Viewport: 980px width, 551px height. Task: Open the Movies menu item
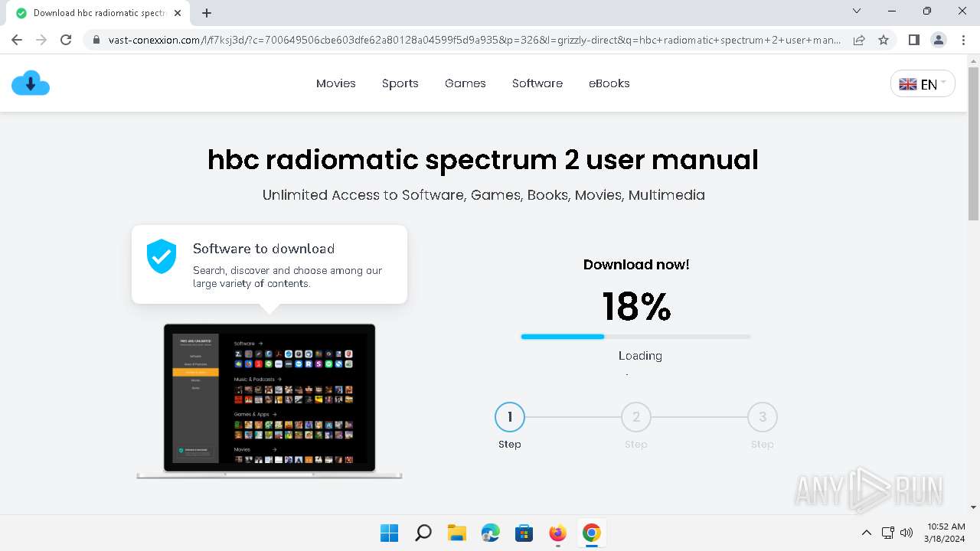tap(336, 83)
